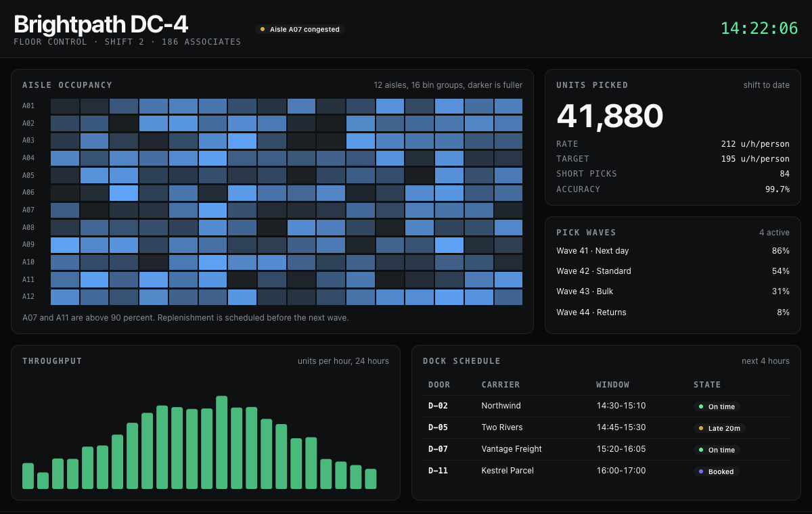
Task: Select the Northwind carrier cell
Action: [501, 406]
